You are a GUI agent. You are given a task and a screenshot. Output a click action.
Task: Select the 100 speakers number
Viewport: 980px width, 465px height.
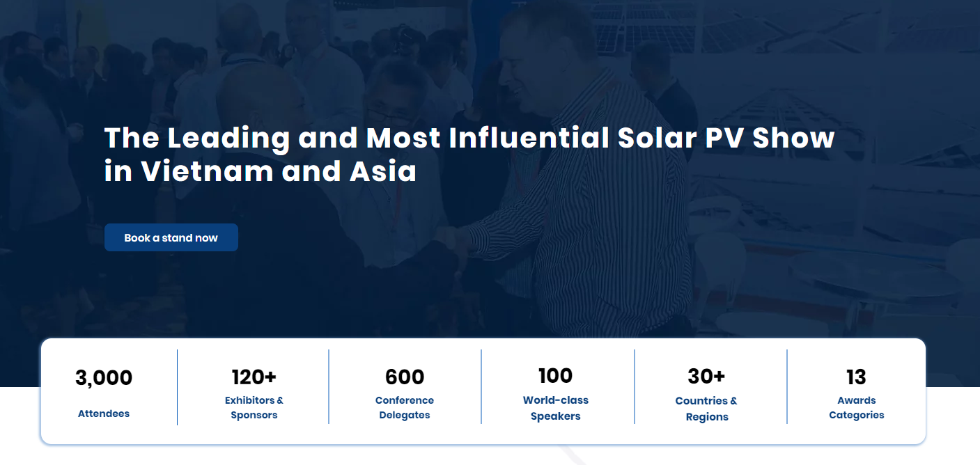click(556, 376)
